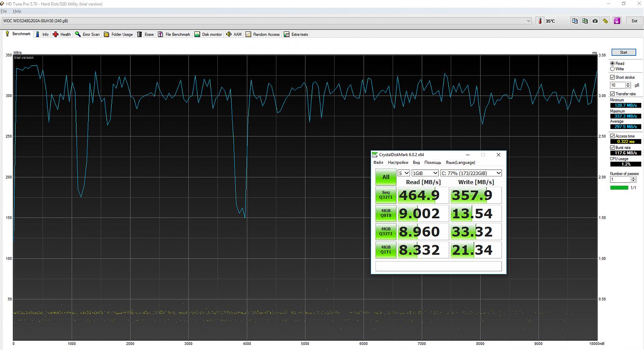Viewport: 644px width, 350px height.
Task: Uncheck the Short stroke checkbox
Action: coord(612,77)
